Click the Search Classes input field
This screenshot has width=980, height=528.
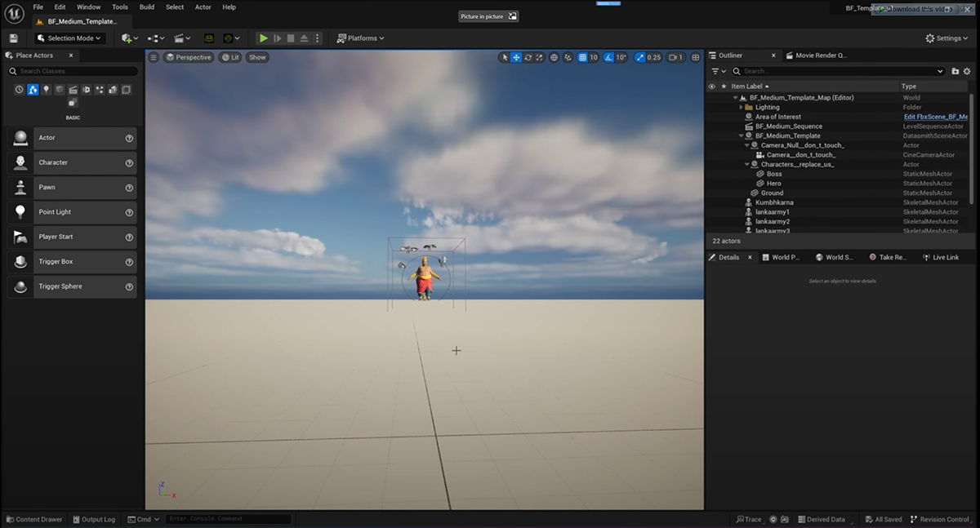(x=78, y=71)
